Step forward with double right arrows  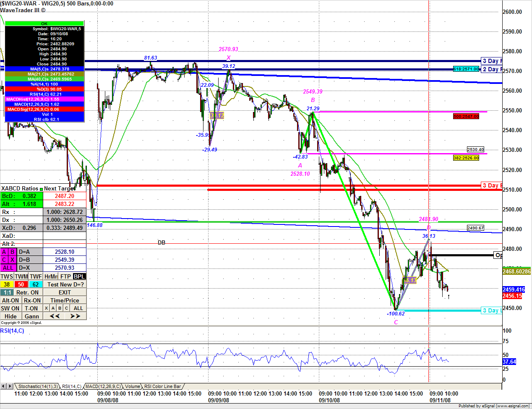[76, 316]
